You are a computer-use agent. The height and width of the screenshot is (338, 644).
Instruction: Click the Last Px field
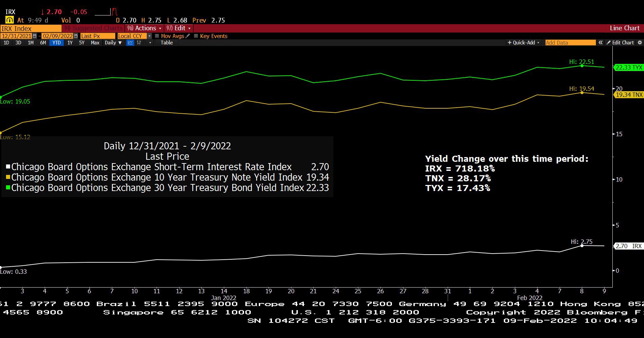[97, 36]
